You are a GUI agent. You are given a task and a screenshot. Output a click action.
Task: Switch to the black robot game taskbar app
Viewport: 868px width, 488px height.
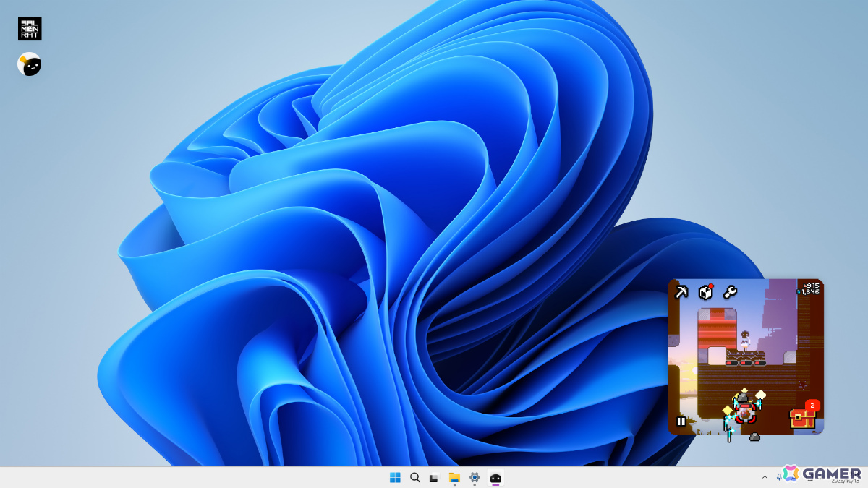coord(495,478)
